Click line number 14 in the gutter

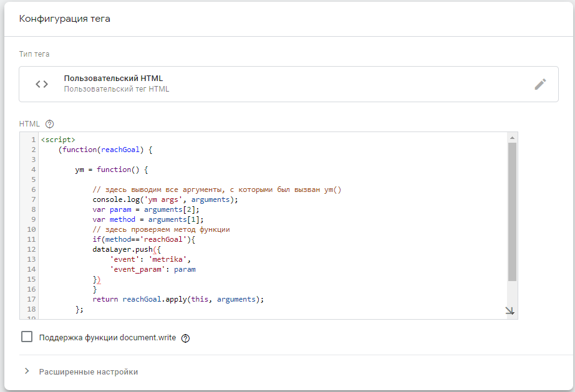point(31,269)
